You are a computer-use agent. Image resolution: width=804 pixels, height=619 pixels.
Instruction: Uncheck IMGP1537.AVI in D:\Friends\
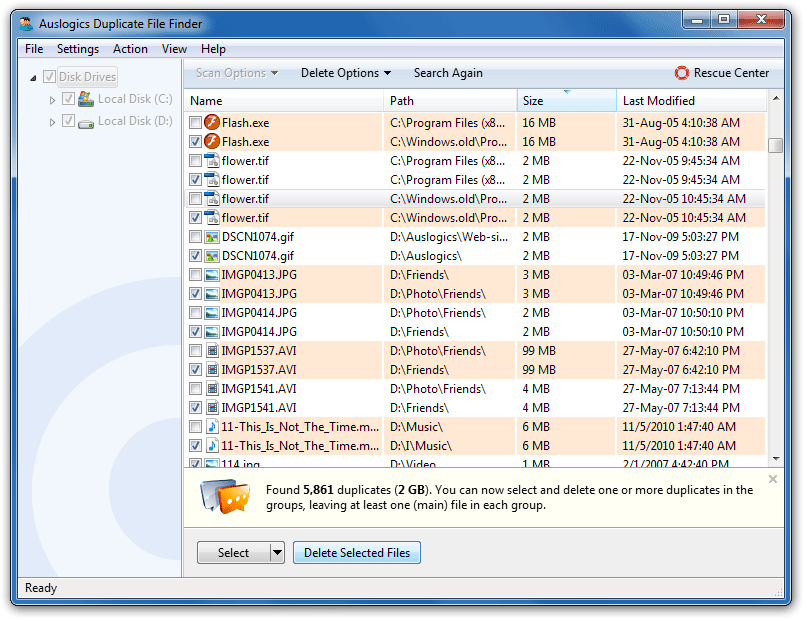coord(195,370)
